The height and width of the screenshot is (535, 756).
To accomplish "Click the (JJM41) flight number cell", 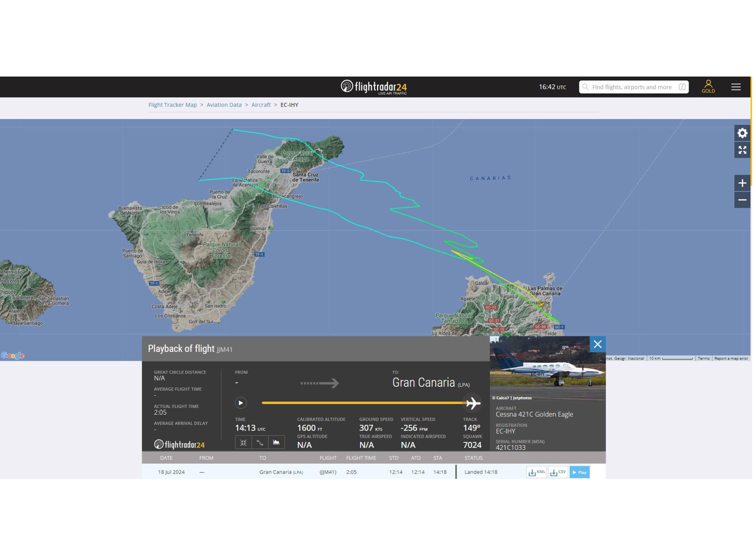I will click(328, 472).
